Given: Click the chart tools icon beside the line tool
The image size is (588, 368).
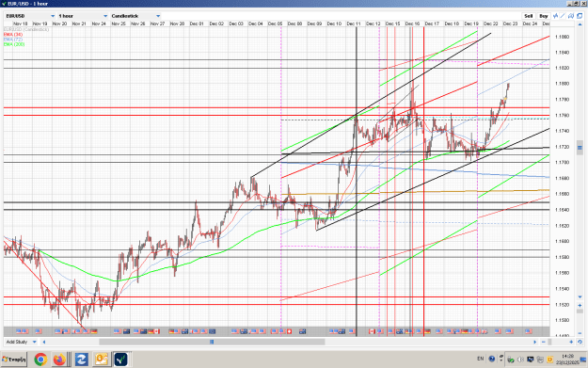Looking at the screenshot, I should point(571,16).
